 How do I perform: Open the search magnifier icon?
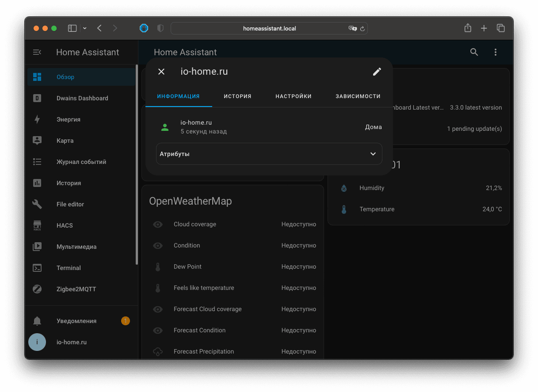tap(474, 52)
